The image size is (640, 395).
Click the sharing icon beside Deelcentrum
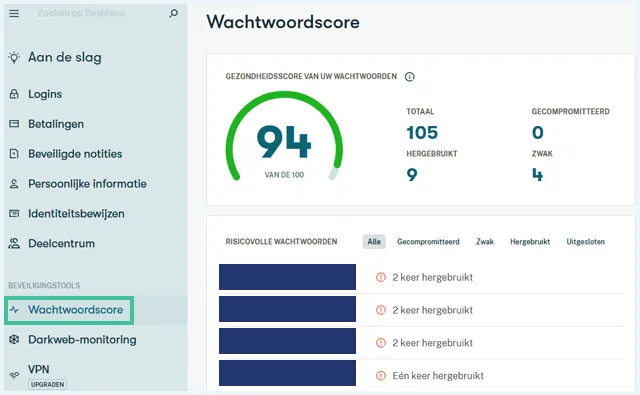pyautogui.click(x=14, y=244)
